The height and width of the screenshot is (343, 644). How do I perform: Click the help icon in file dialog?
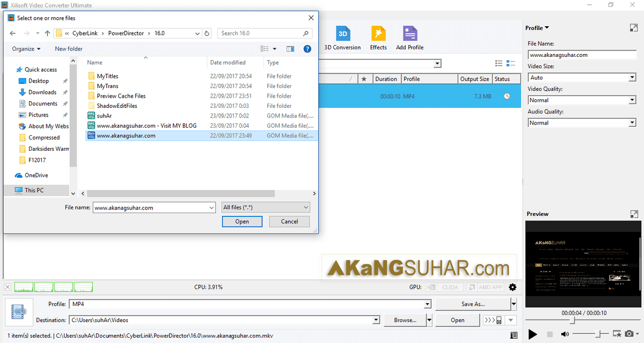point(308,49)
